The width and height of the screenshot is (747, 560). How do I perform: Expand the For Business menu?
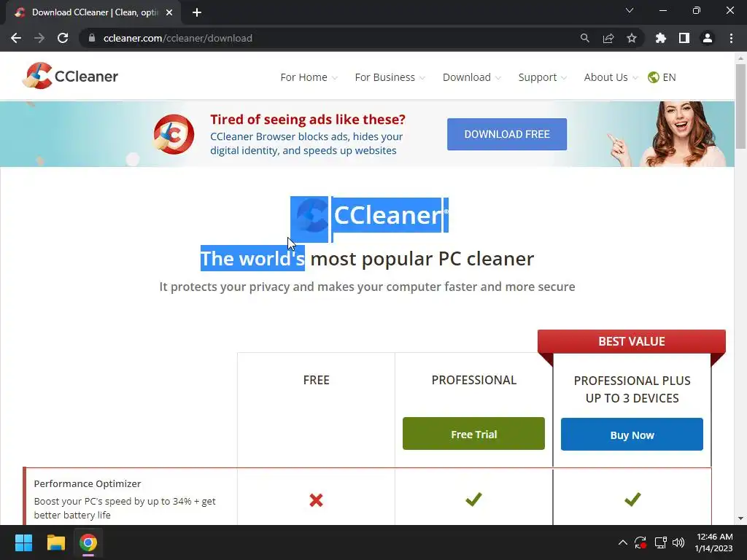[x=390, y=77]
